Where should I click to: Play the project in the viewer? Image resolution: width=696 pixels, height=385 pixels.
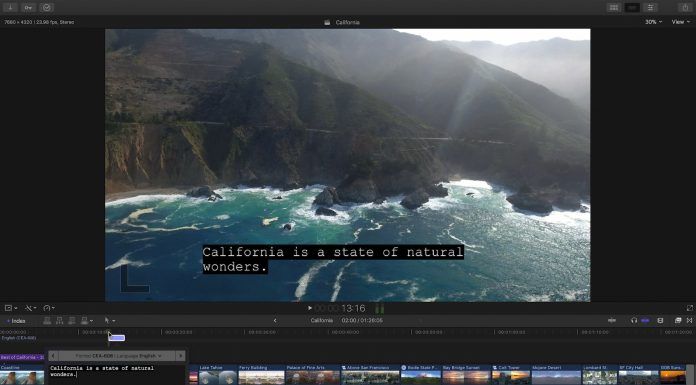(309, 308)
